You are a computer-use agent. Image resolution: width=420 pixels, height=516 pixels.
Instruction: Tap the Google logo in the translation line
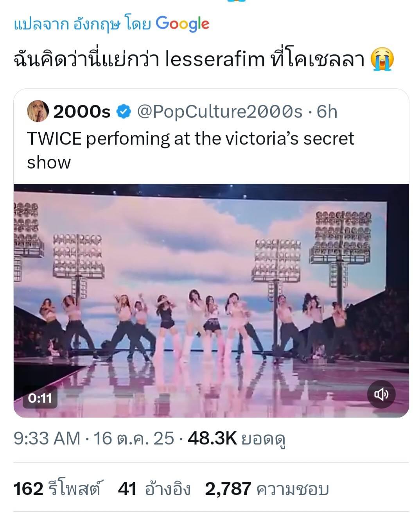point(182,24)
